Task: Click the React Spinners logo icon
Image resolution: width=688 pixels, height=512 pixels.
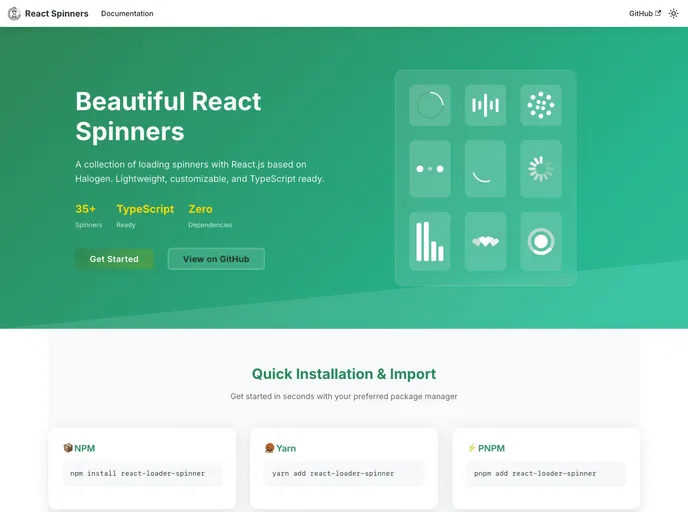Action: (x=14, y=14)
